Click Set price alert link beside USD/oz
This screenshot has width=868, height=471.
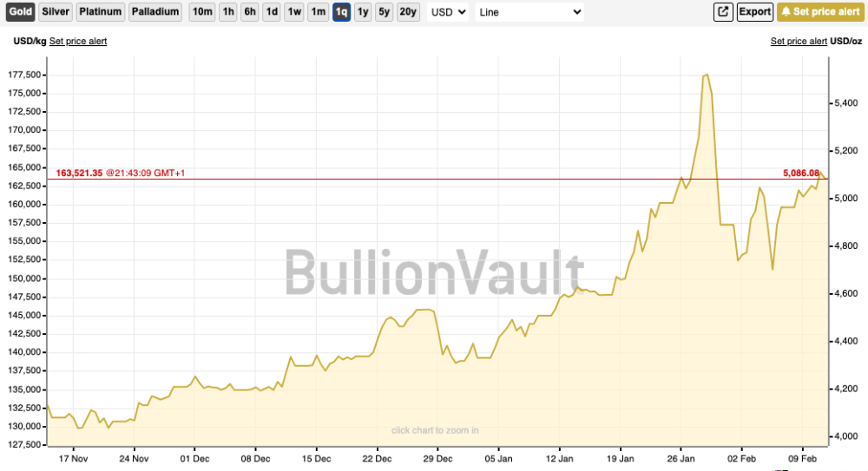click(x=799, y=42)
